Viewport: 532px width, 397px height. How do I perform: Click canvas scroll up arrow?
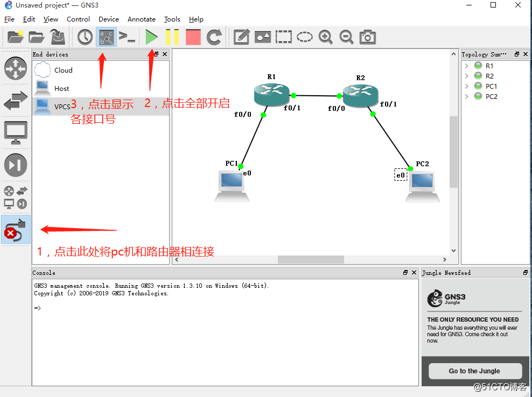tap(453, 54)
